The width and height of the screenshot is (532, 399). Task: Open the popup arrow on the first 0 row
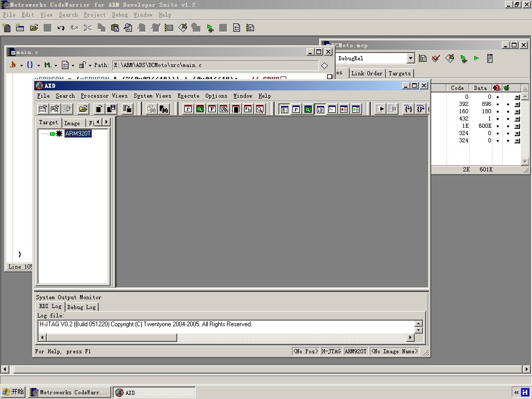point(517,97)
